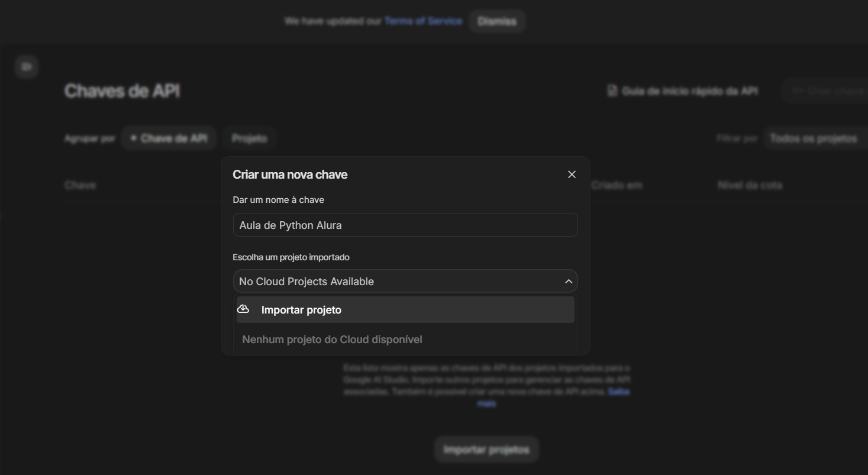Focus the key name field 'Aula de Python Alura'

[x=405, y=225]
